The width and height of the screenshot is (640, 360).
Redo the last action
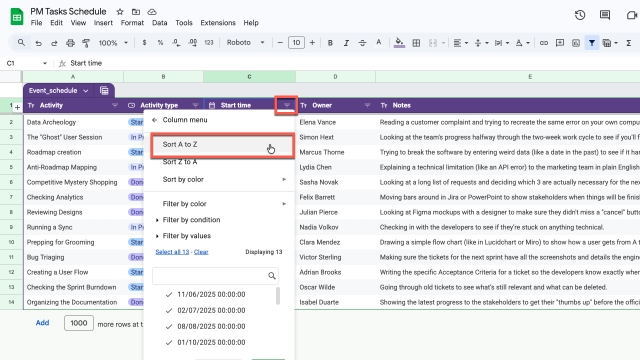click(x=54, y=43)
